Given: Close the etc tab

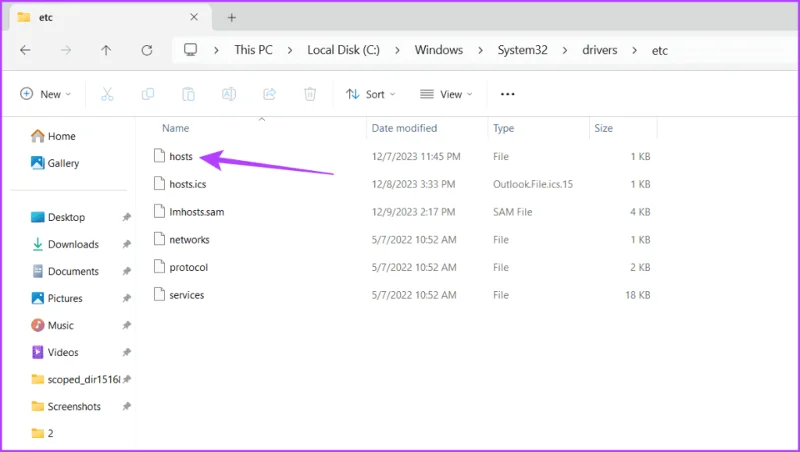Looking at the screenshot, I should [x=194, y=17].
